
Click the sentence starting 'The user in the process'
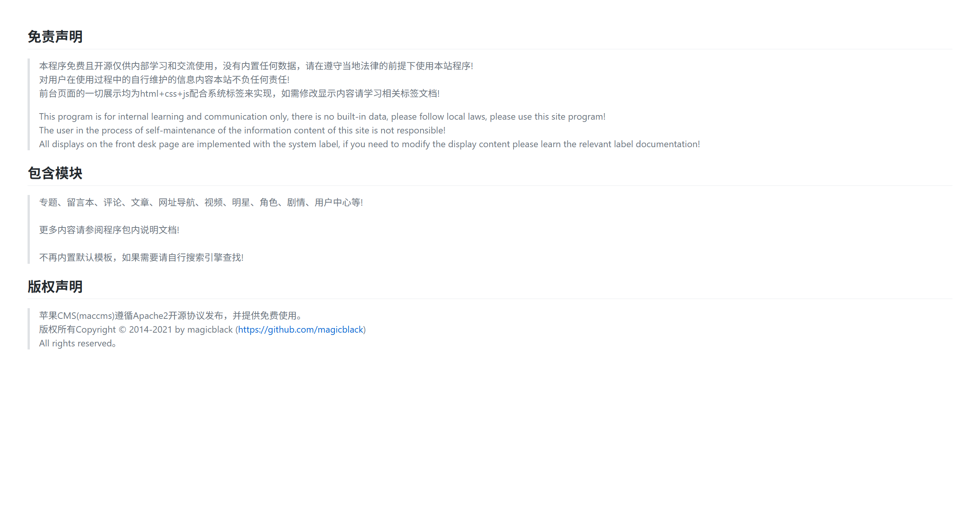pos(242,130)
